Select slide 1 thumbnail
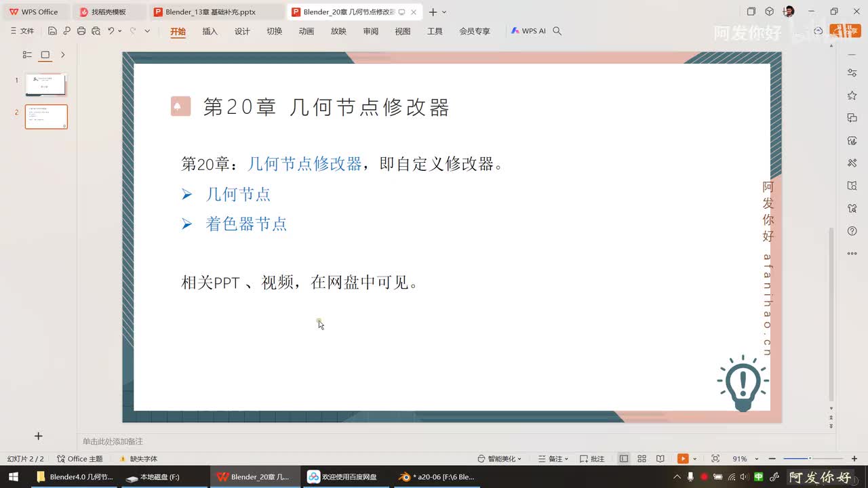Viewport: 868px width, 488px height. coord(45,85)
